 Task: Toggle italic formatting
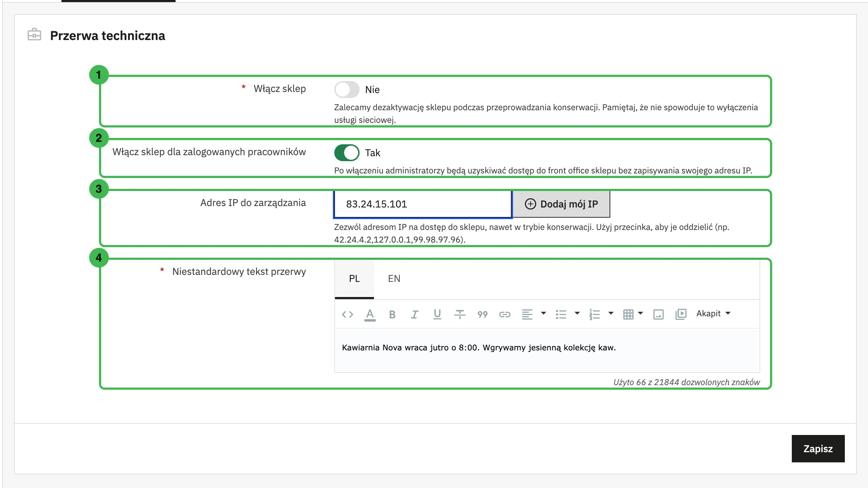(415, 314)
